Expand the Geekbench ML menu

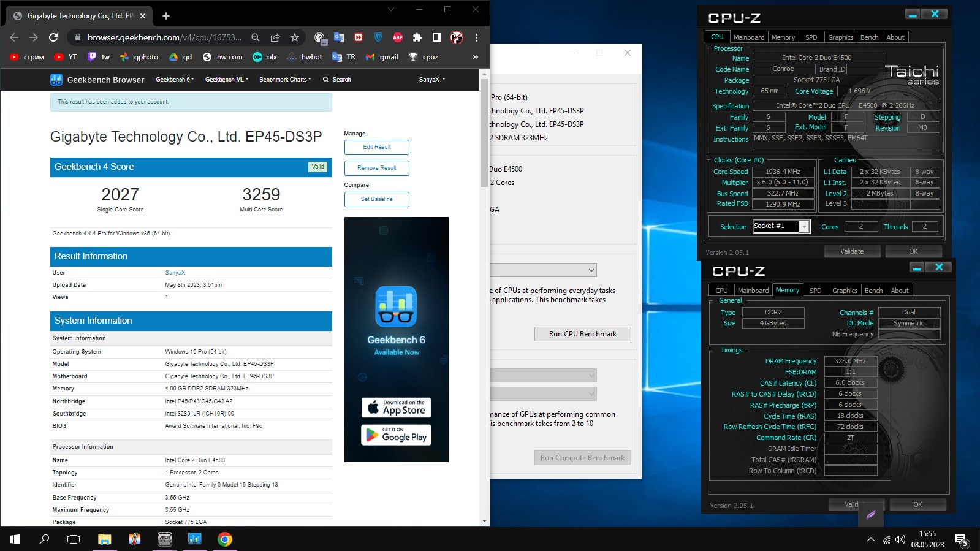coord(227,80)
